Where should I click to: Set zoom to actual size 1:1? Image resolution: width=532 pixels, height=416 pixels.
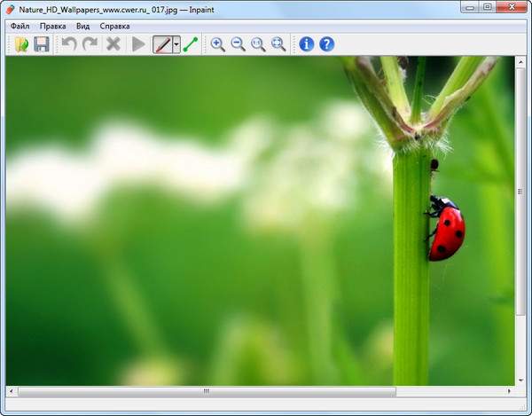click(258, 43)
